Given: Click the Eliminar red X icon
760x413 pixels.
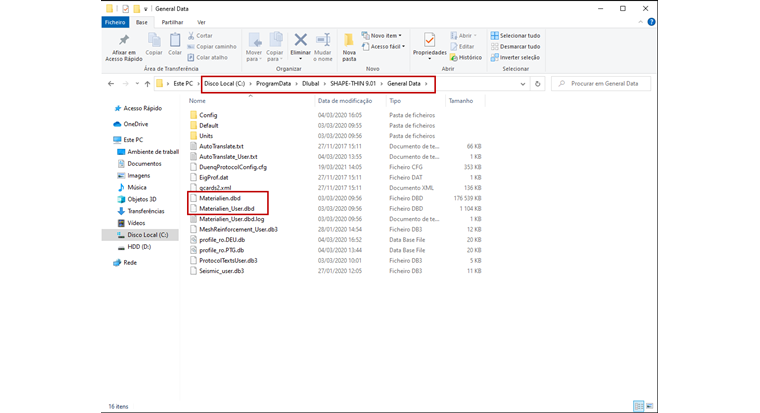Looking at the screenshot, I should [x=301, y=40].
